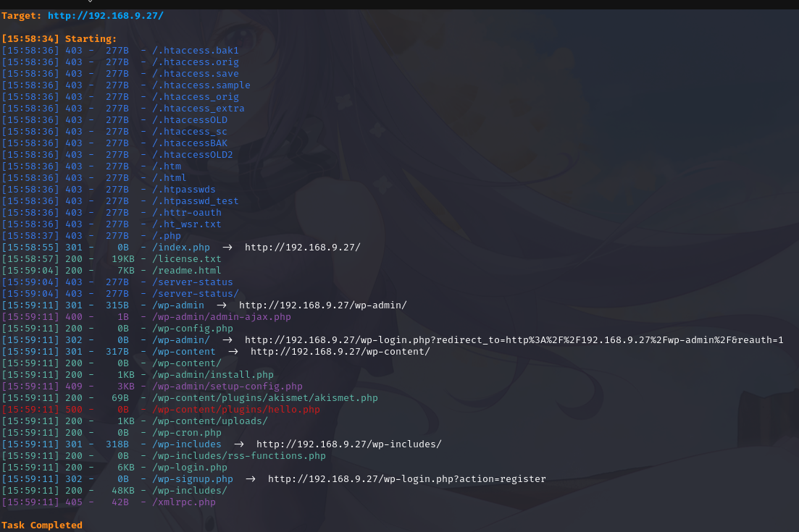Click the /wp-admin/install.php path
This screenshot has width=799, height=532.
click(213, 375)
